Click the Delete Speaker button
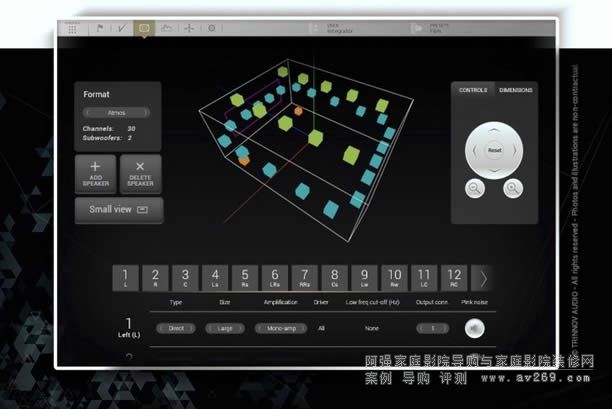The height and width of the screenshot is (409, 612). [x=140, y=174]
